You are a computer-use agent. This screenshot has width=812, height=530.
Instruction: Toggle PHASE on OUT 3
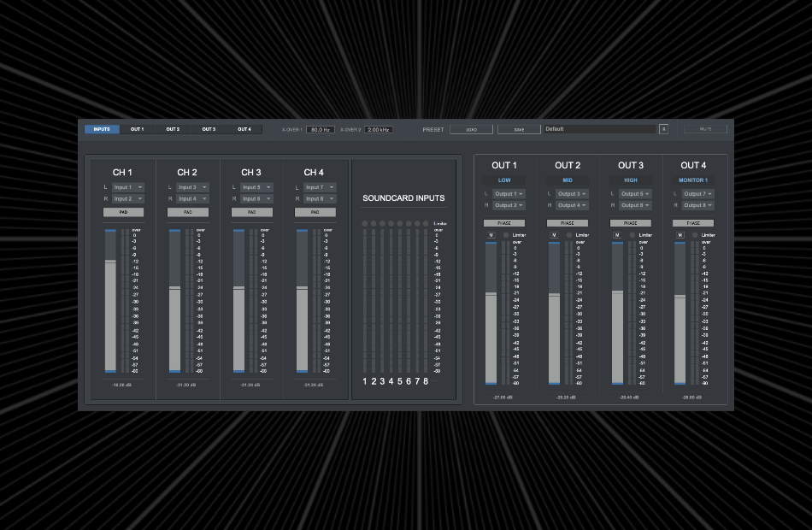(x=631, y=223)
